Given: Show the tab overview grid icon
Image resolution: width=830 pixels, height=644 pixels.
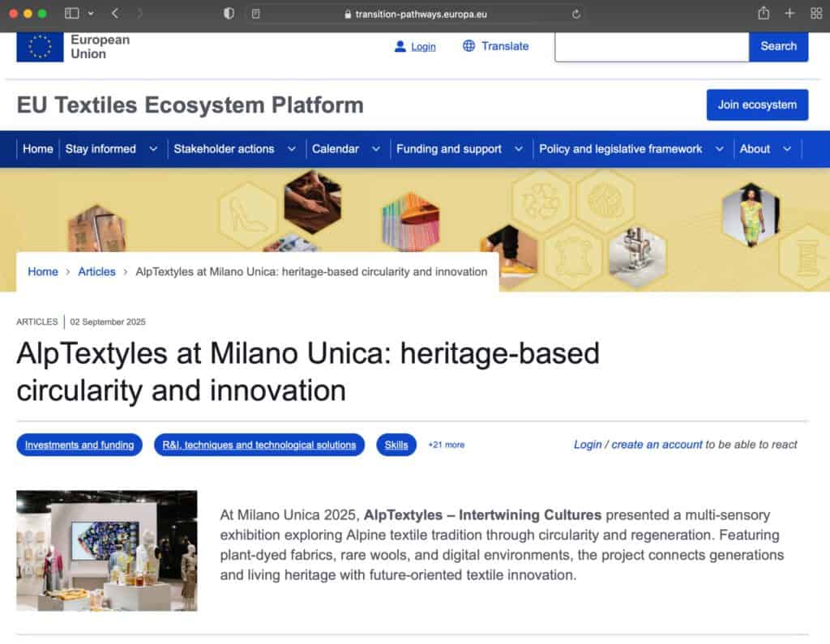Looking at the screenshot, I should tap(815, 14).
